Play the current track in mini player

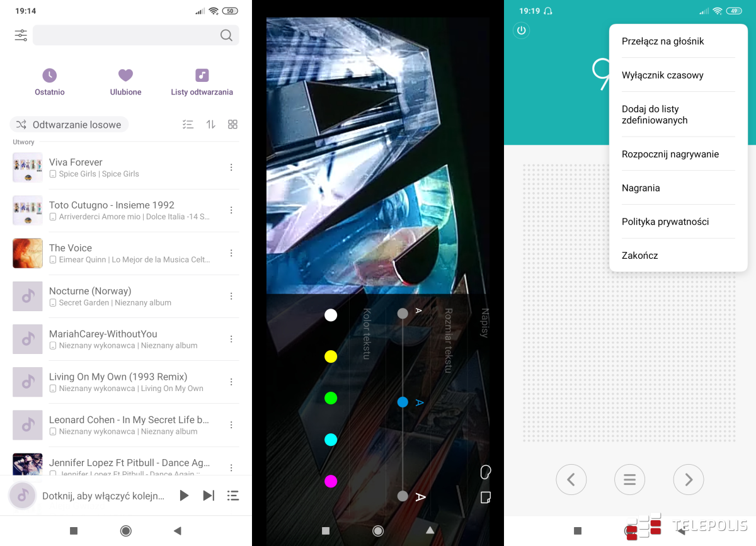[184, 496]
